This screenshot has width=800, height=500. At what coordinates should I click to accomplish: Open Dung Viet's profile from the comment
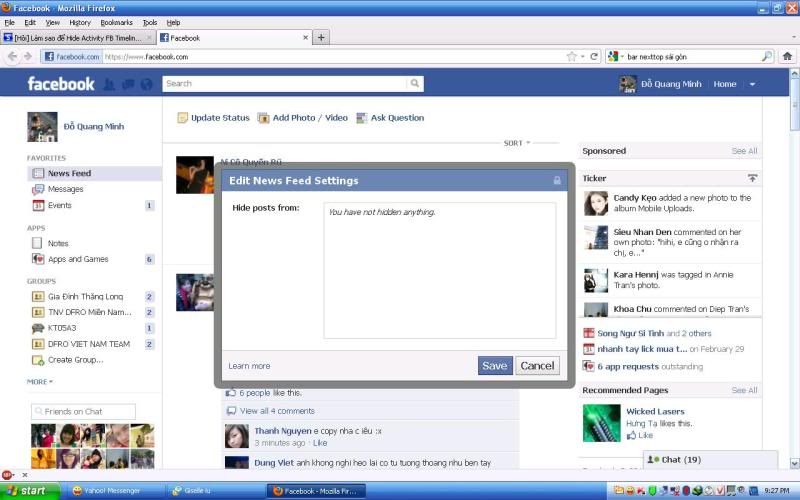coord(274,463)
